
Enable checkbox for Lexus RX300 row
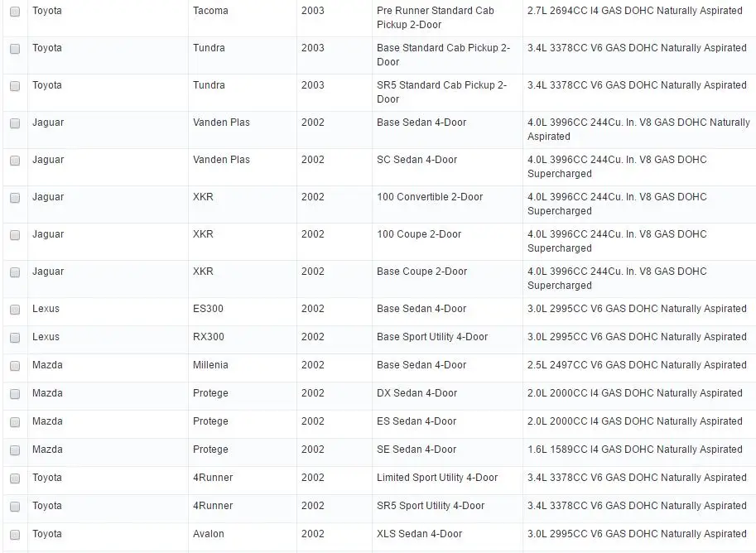(15, 338)
